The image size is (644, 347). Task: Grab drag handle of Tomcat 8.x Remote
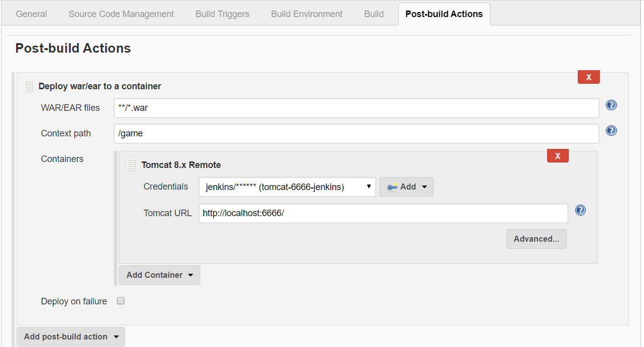(132, 165)
